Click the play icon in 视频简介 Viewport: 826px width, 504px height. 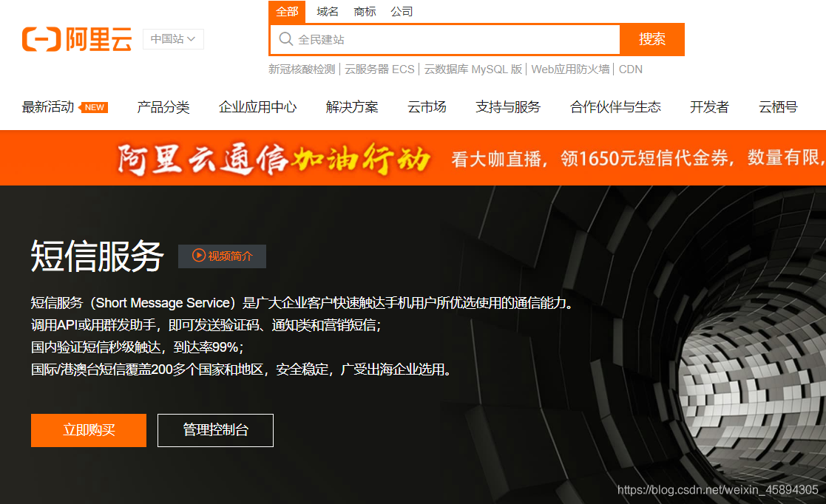coord(199,256)
